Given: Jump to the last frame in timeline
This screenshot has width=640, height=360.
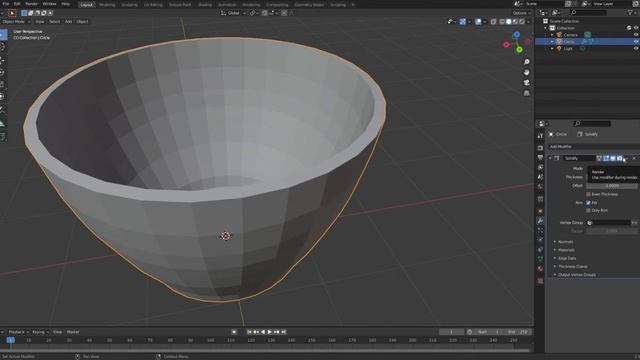Looking at the screenshot, I should (284, 332).
